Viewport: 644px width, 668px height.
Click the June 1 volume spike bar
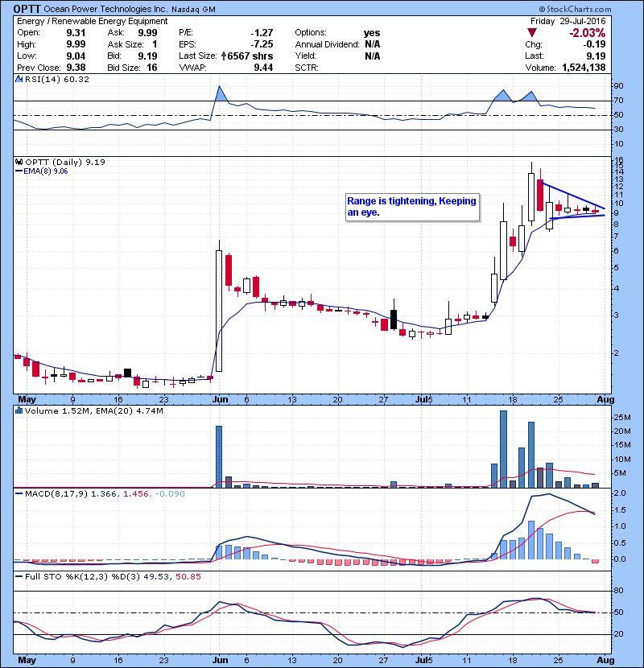(219, 456)
